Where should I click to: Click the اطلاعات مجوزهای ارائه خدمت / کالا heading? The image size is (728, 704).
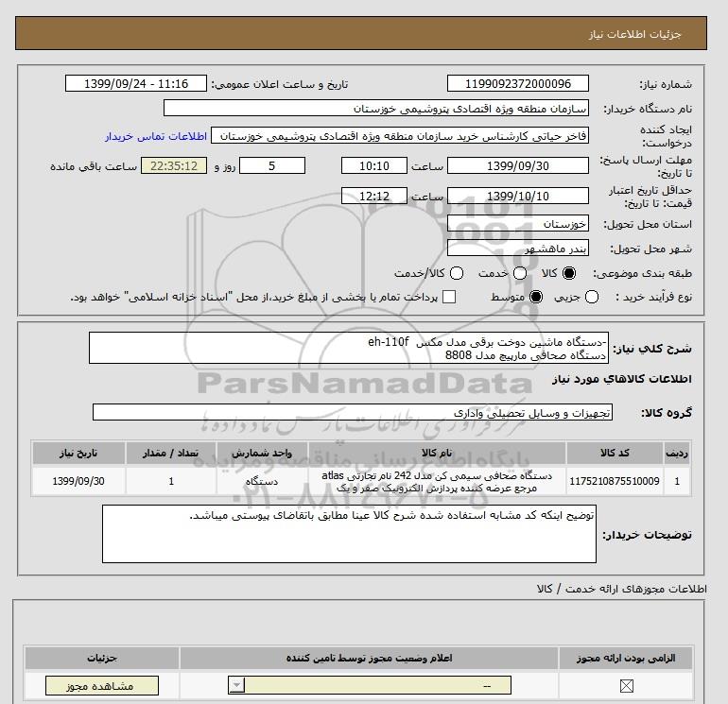pos(622,589)
